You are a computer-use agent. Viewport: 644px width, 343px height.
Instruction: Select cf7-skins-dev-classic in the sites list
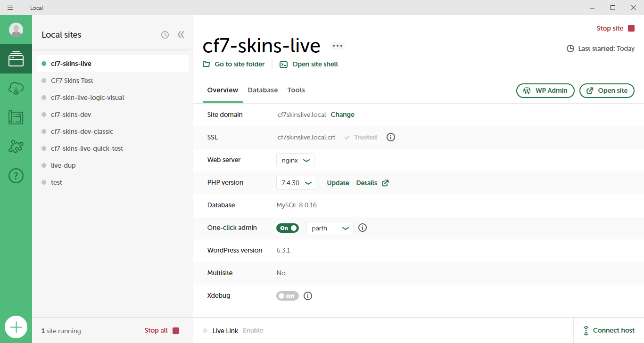coord(82,131)
